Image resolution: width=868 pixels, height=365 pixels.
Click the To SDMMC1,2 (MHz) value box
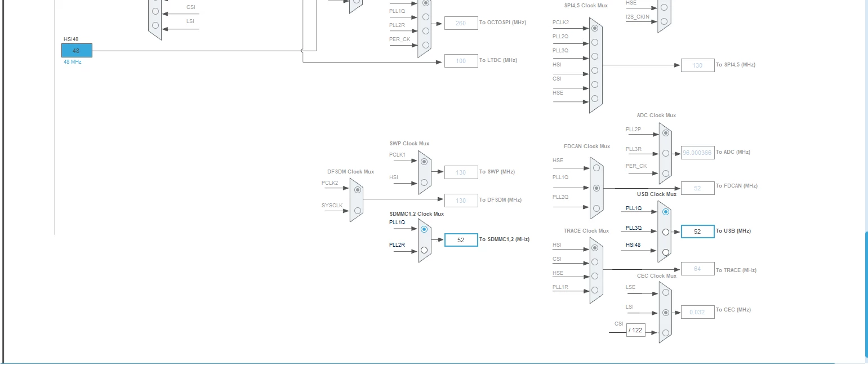461,240
